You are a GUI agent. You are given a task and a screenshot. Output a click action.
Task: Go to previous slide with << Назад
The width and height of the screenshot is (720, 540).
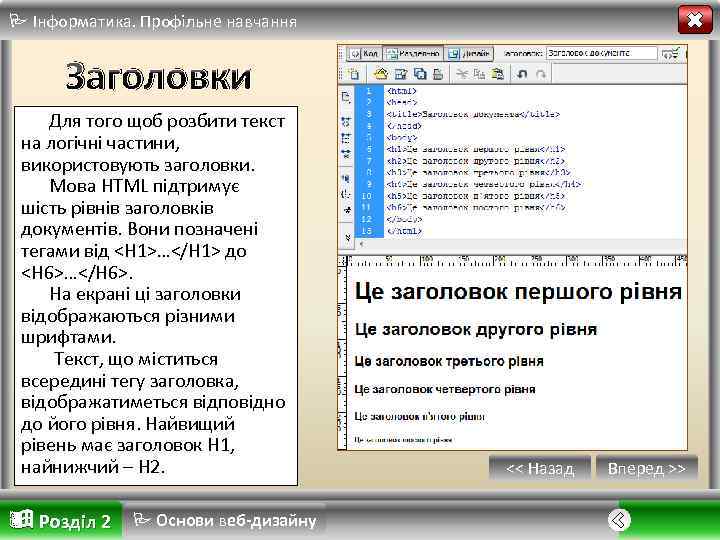pyautogui.click(x=540, y=468)
